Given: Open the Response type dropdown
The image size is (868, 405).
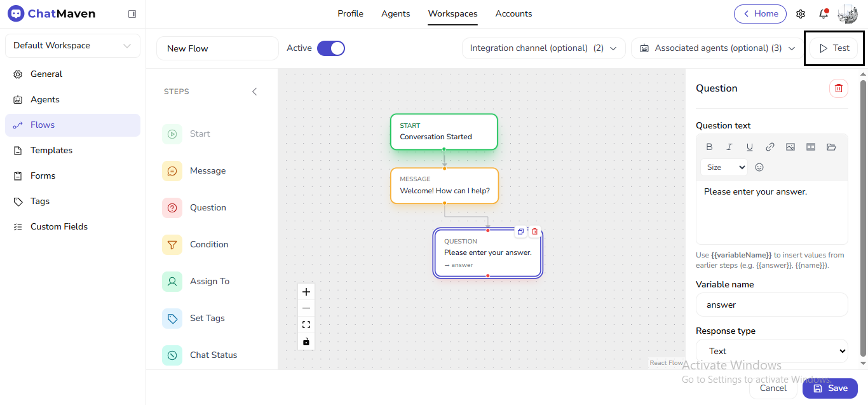Looking at the screenshot, I should coord(771,350).
